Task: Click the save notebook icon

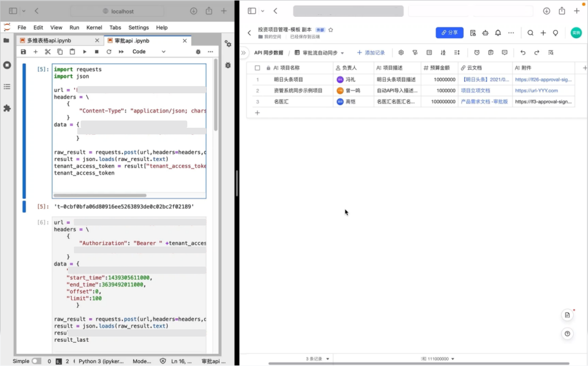Action: click(23, 52)
